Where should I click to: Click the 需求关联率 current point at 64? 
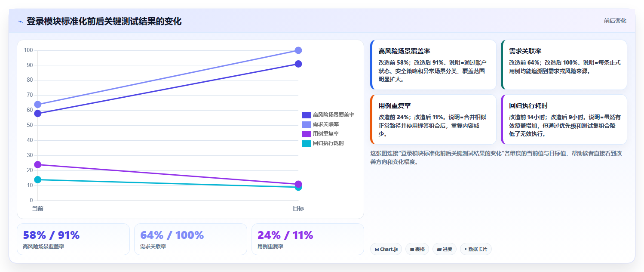click(37, 105)
